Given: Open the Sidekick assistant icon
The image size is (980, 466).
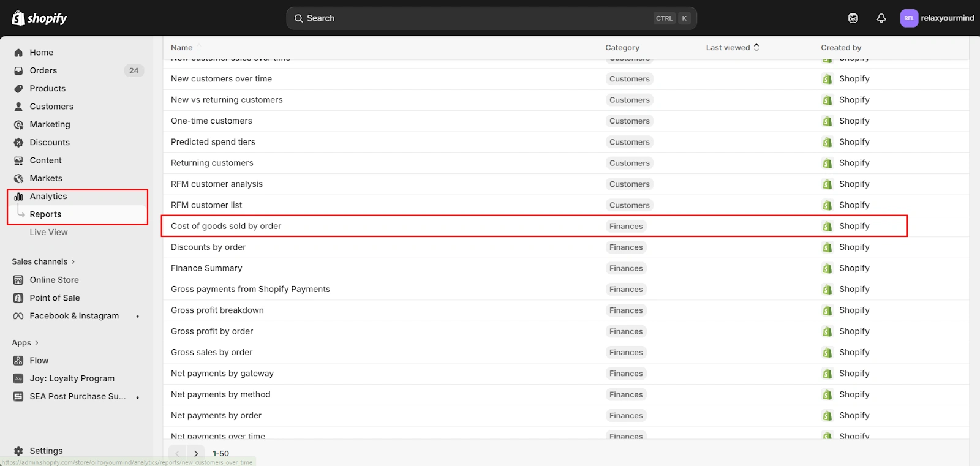Looking at the screenshot, I should 853,18.
